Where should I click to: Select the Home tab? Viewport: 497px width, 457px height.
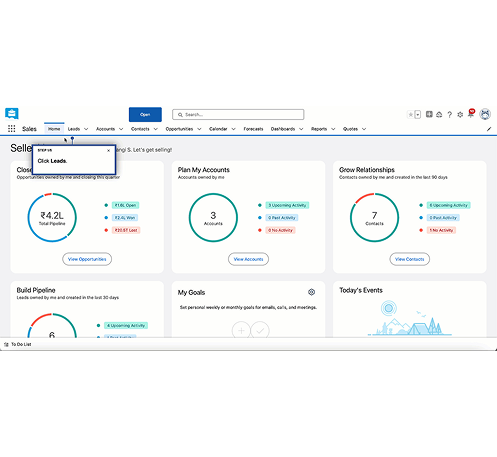pos(54,129)
